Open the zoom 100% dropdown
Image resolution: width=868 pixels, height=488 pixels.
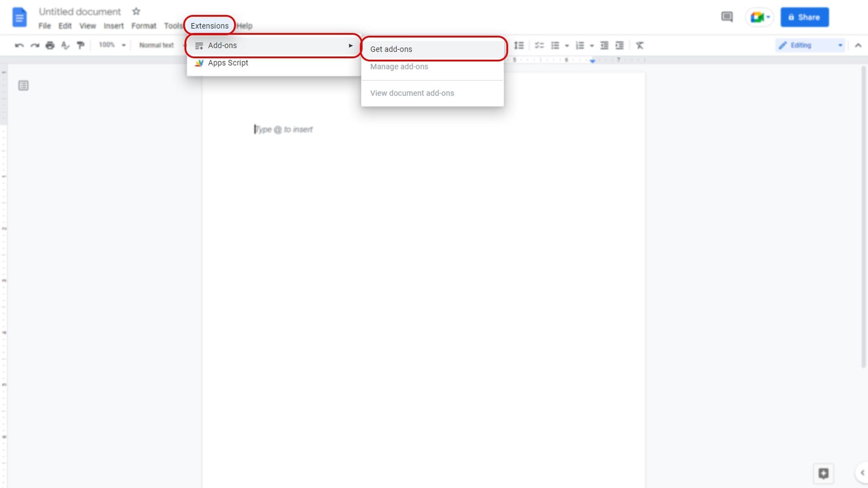pyautogui.click(x=112, y=45)
